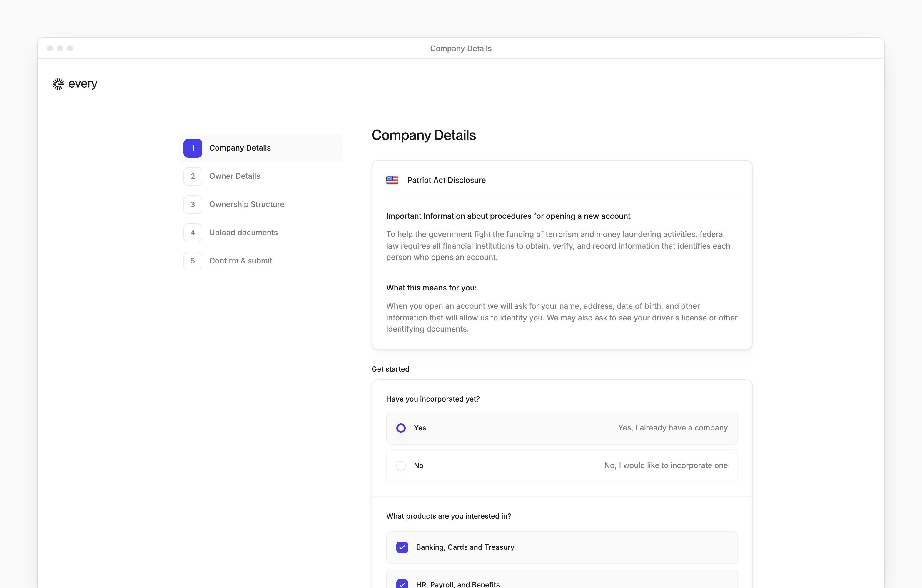This screenshot has width=922, height=588.
Task: Select step 2 number badge
Action: (x=193, y=176)
